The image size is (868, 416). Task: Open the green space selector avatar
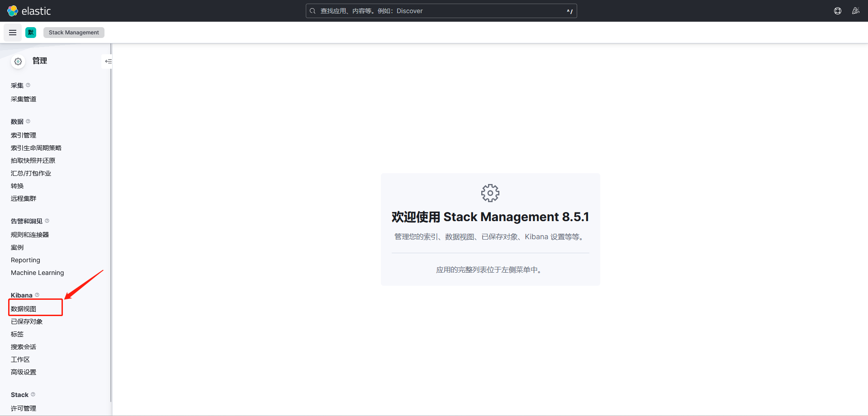click(x=31, y=33)
